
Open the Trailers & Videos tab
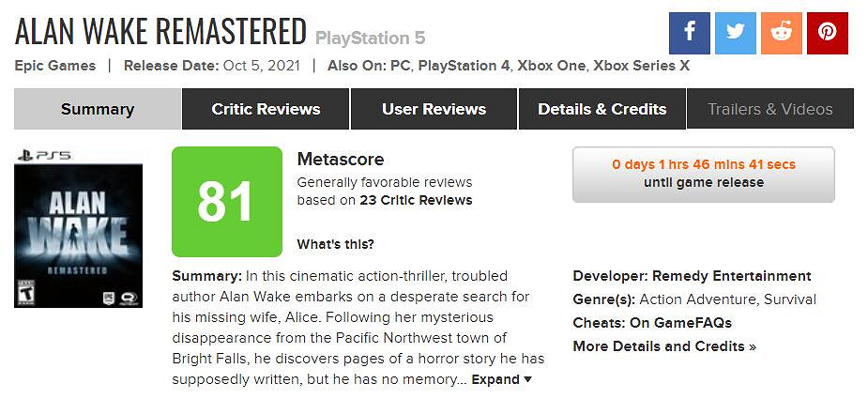pos(769,109)
